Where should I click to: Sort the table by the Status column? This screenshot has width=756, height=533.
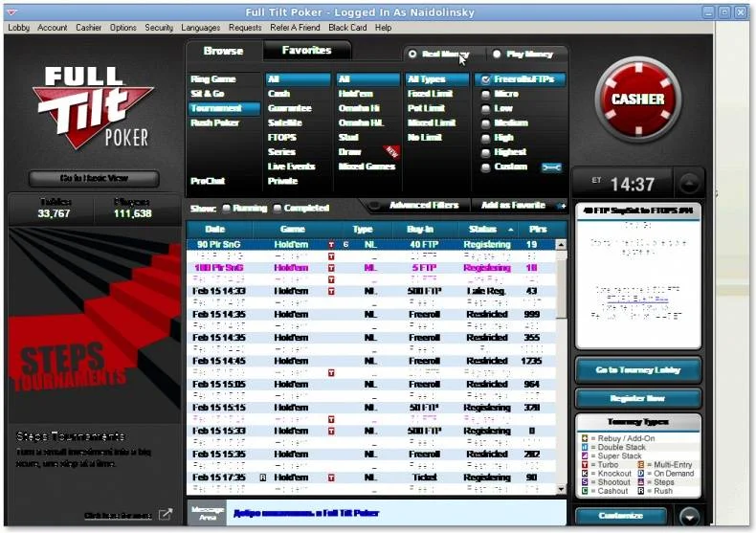tap(487, 230)
